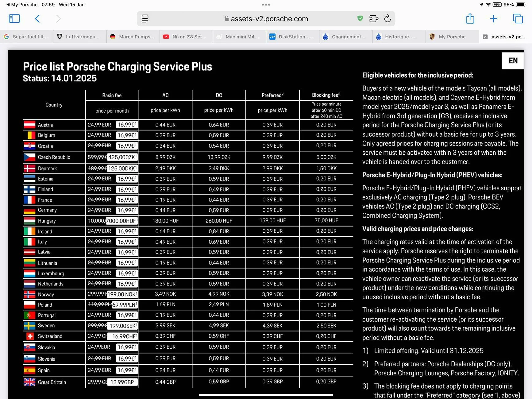The image size is (532, 399).
Task: Go forward to the next page
Action: (58, 19)
